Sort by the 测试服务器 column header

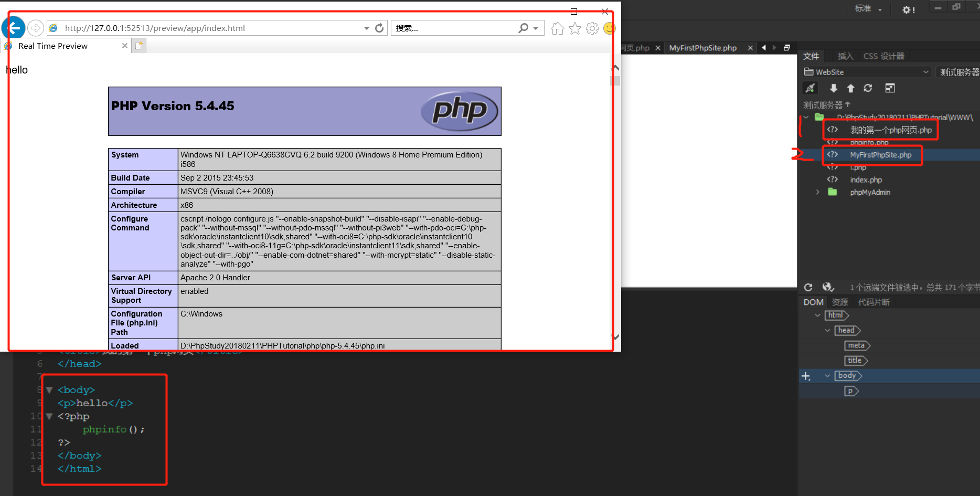826,105
